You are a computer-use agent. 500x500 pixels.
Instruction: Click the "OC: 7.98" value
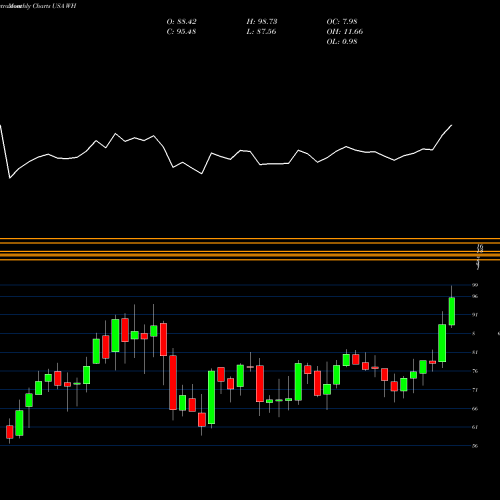click(x=342, y=22)
